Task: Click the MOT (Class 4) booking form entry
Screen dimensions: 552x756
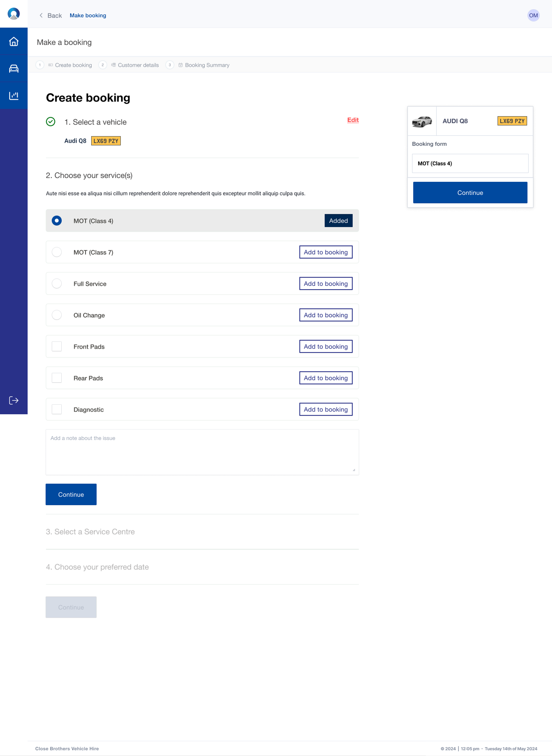Action: click(470, 163)
